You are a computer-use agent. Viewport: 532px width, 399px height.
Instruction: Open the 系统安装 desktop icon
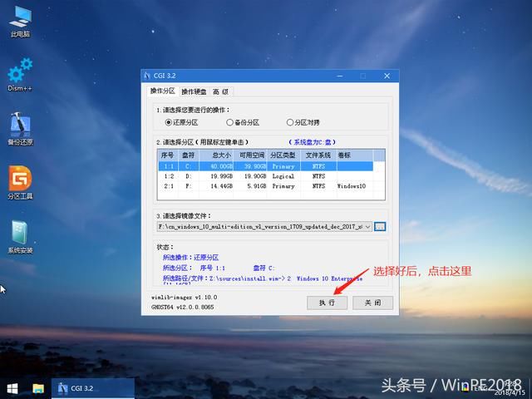click(x=20, y=237)
